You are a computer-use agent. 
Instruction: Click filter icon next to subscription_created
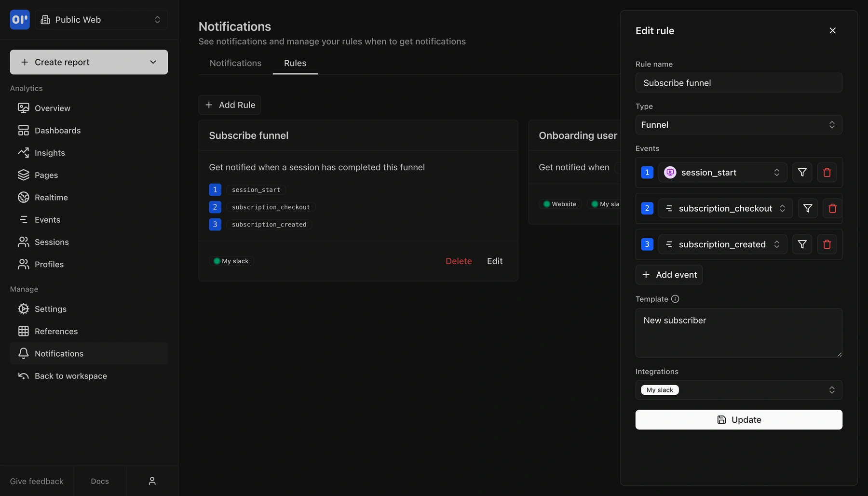802,244
